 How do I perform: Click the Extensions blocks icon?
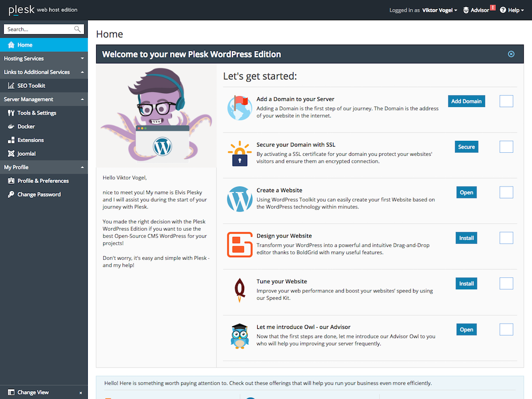[x=11, y=140]
